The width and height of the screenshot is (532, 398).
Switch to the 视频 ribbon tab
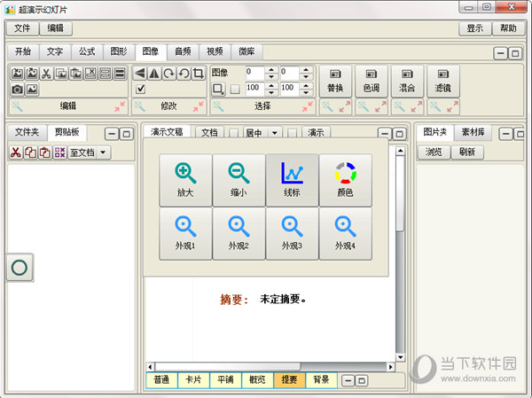tap(215, 51)
